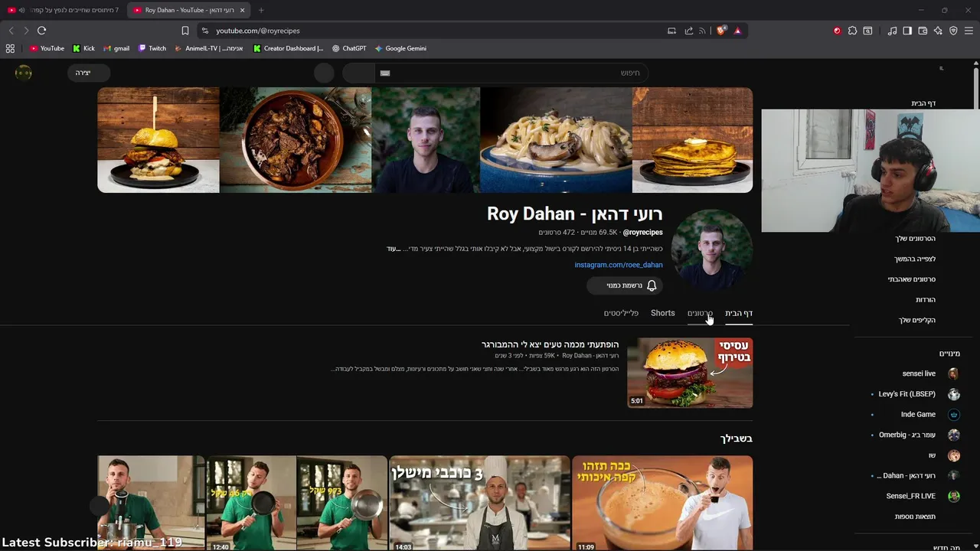Toggle the subscription bell נרשמת כמנוי button
Screen dimensions: 980x551
click(x=625, y=285)
